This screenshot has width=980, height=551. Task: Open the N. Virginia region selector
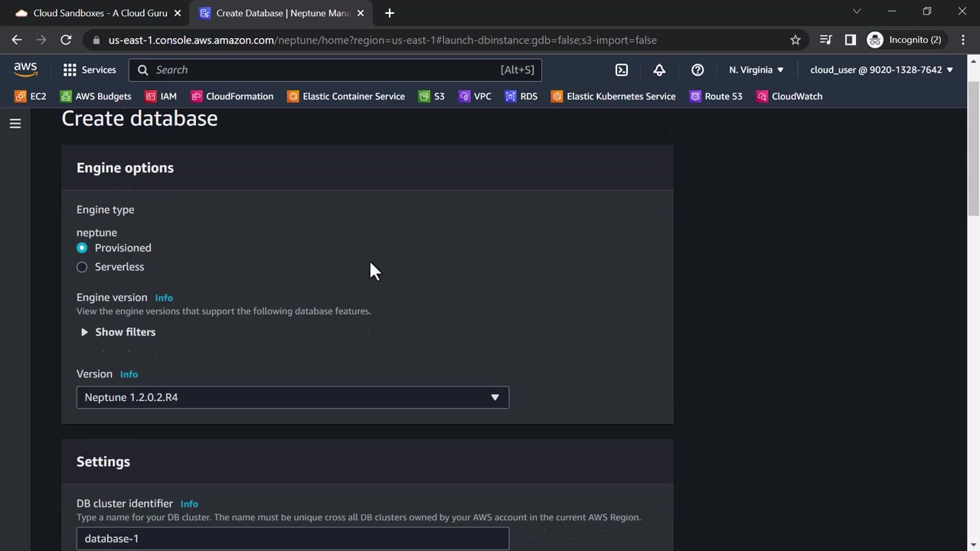coord(756,70)
